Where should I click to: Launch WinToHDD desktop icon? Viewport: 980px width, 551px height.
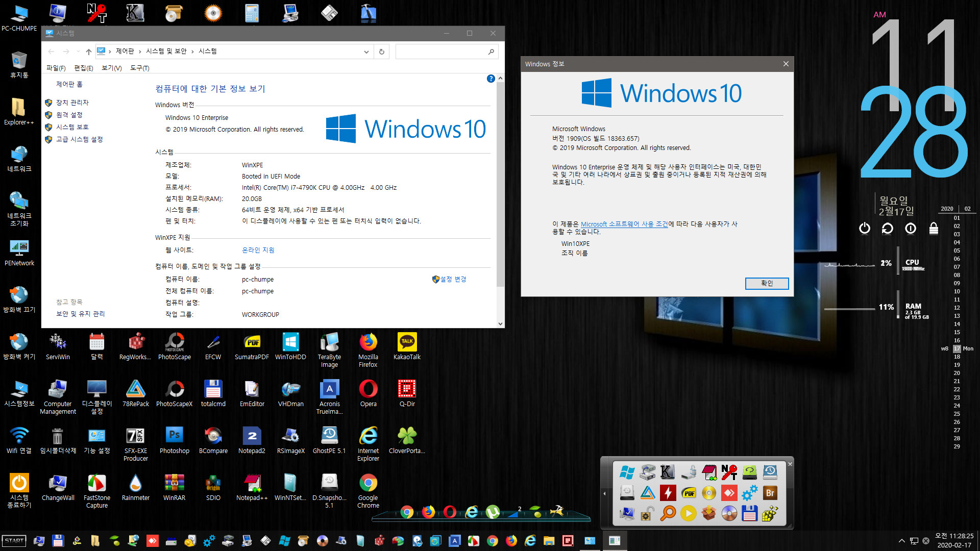[290, 346]
